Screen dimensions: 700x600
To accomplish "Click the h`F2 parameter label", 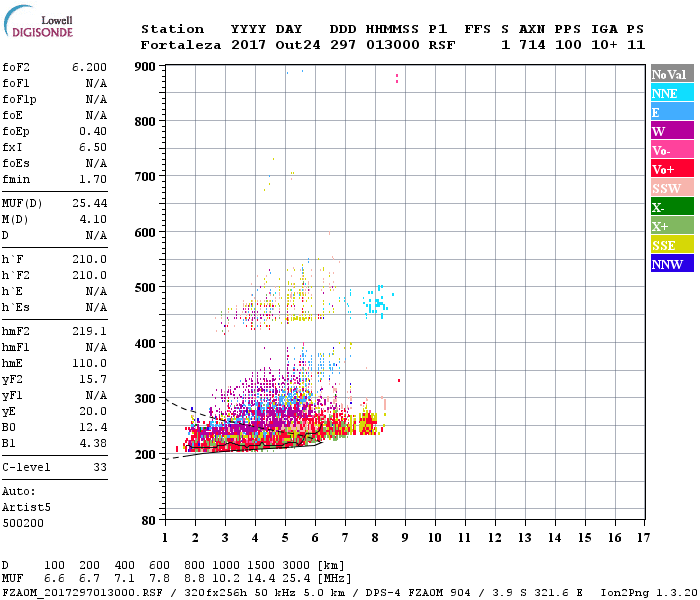I will [16, 275].
